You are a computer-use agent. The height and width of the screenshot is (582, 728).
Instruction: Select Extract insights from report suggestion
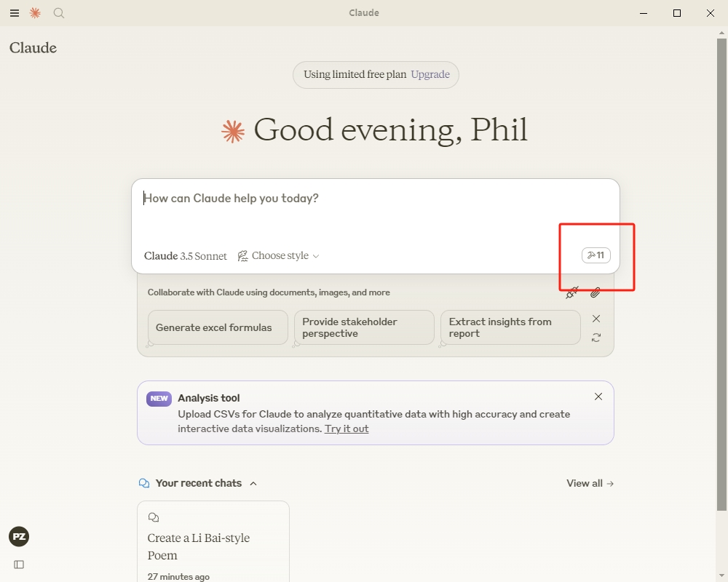[x=510, y=327]
